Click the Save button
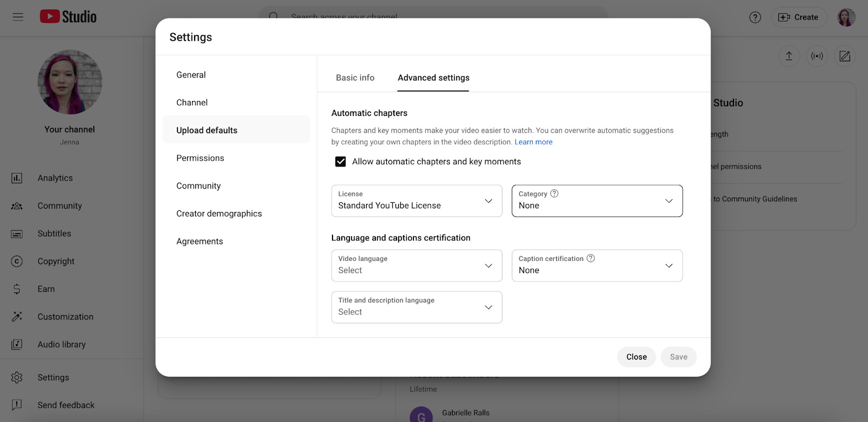 coord(679,357)
